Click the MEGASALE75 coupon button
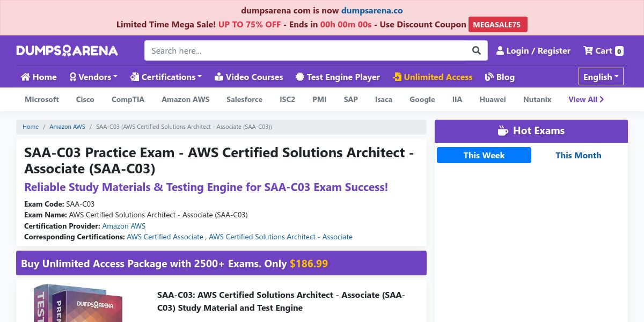The image size is (644, 322). (x=498, y=25)
